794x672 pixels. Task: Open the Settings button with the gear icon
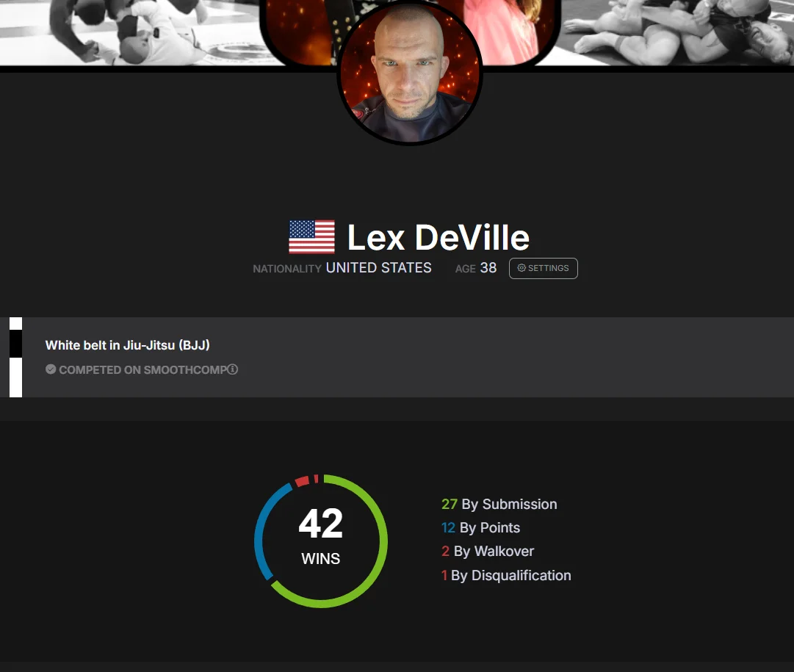(x=543, y=268)
